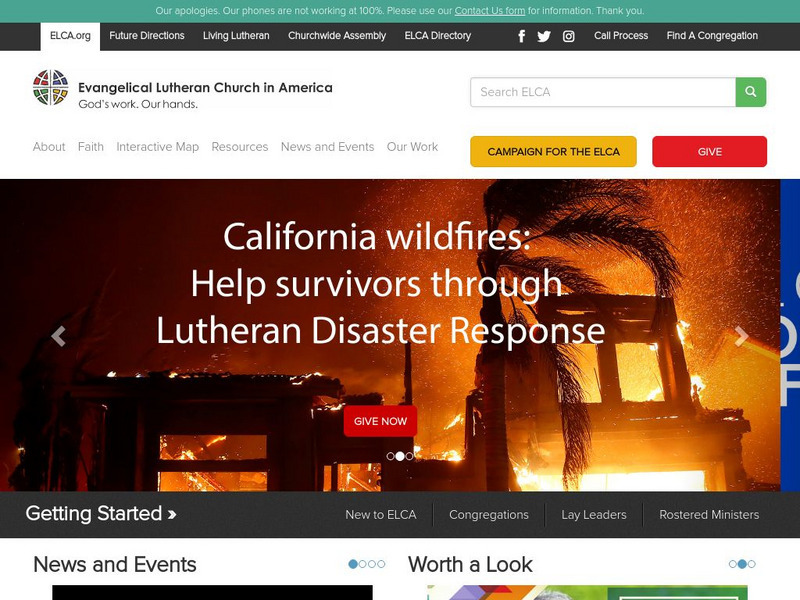This screenshot has height=600, width=800.
Task: Open Lay Leaders link
Action: [x=594, y=515]
